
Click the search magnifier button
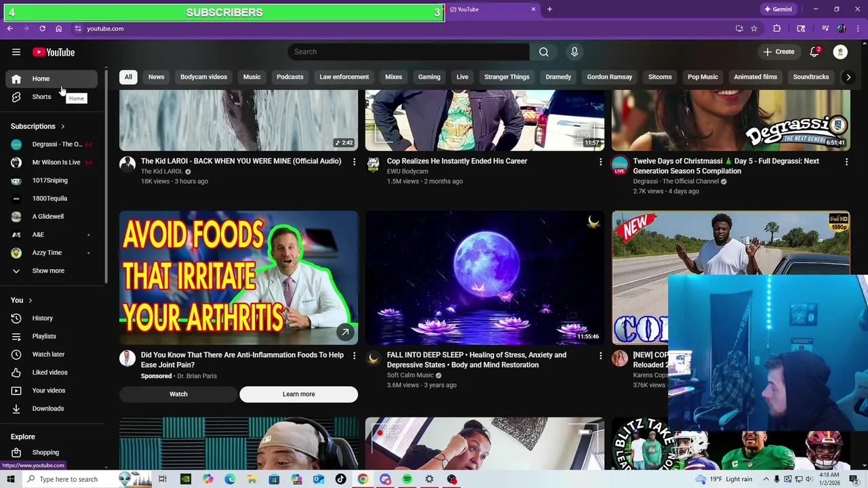click(x=544, y=52)
